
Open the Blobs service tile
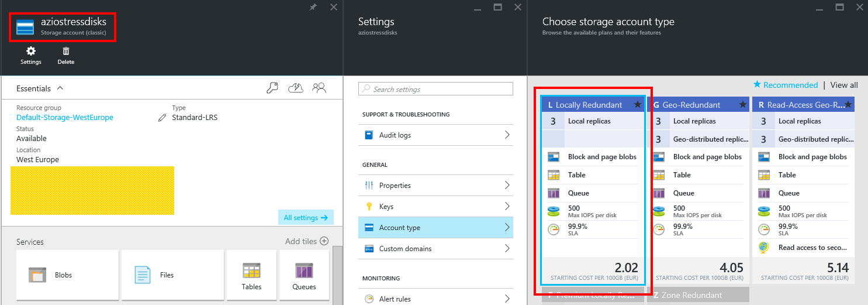tap(67, 275)
